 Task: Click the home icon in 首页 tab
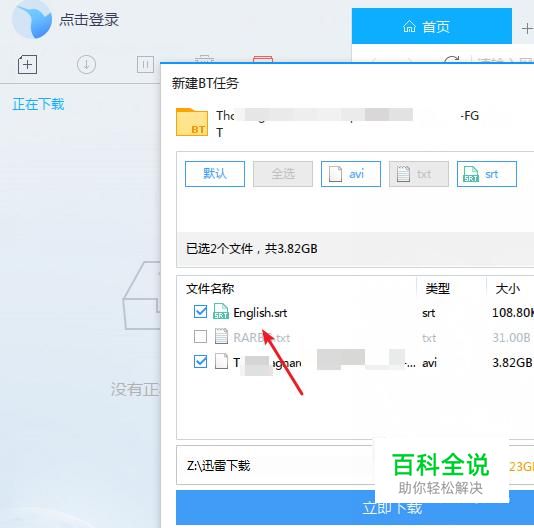click(x=409, y=26)
